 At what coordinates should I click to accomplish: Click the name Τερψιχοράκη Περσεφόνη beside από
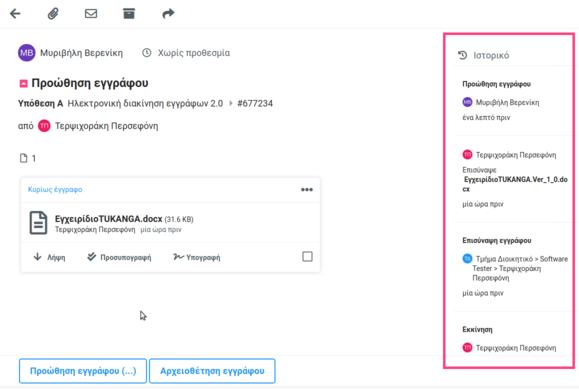click(x=106, y=126)
